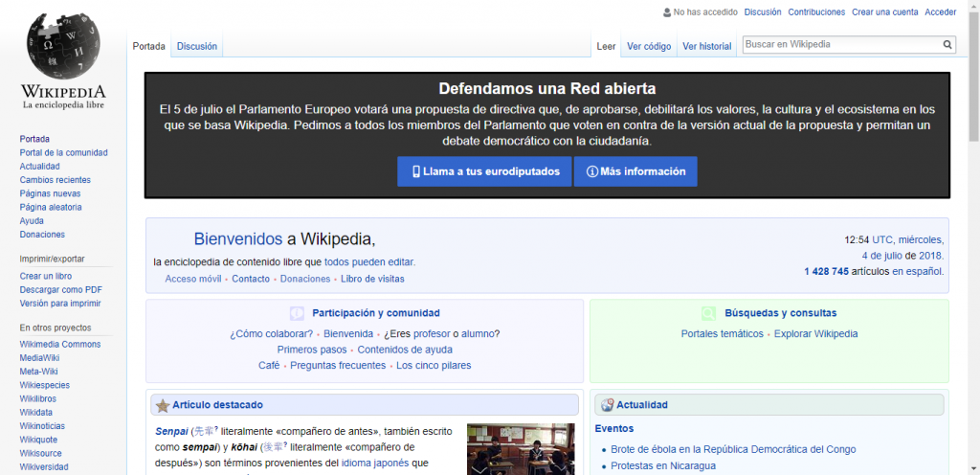Click the user icon beside No has accedido
This screenshot has width=980, height=475.
(x=667, y=11)
